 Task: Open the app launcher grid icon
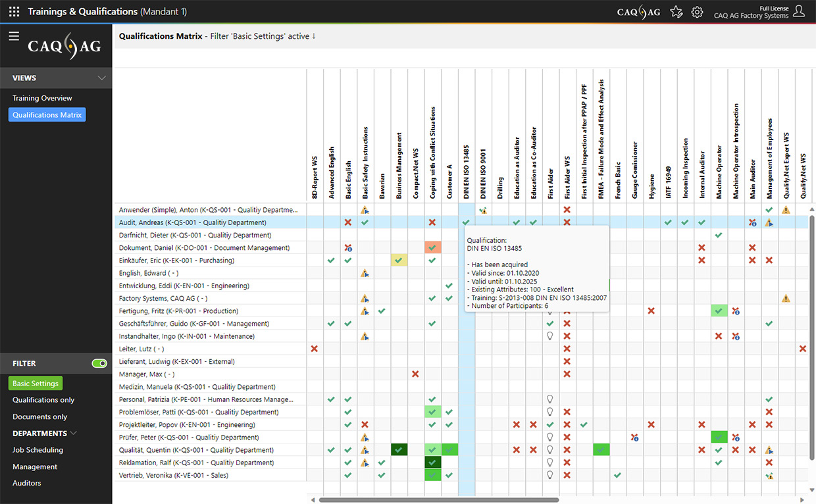click(14, 12)
